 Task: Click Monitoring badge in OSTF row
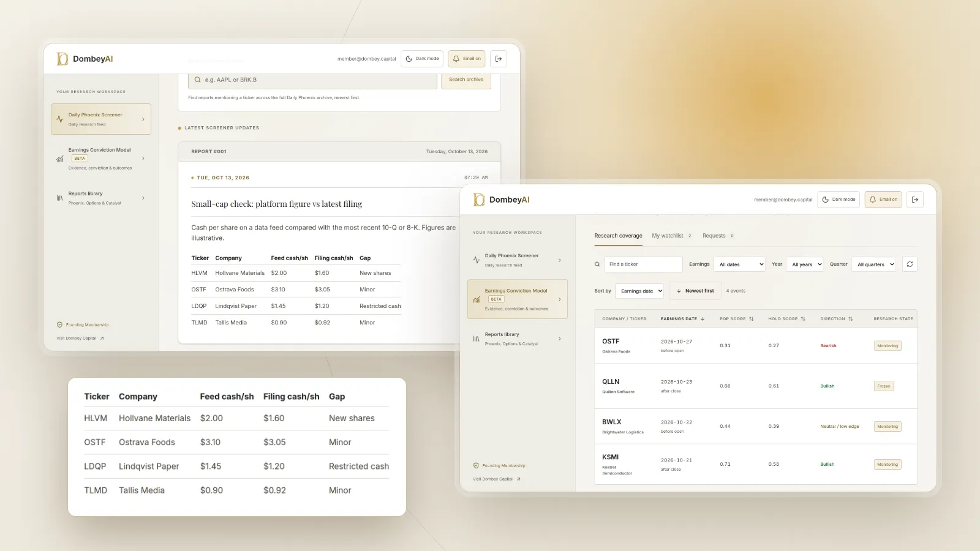[x=888, y=346]
